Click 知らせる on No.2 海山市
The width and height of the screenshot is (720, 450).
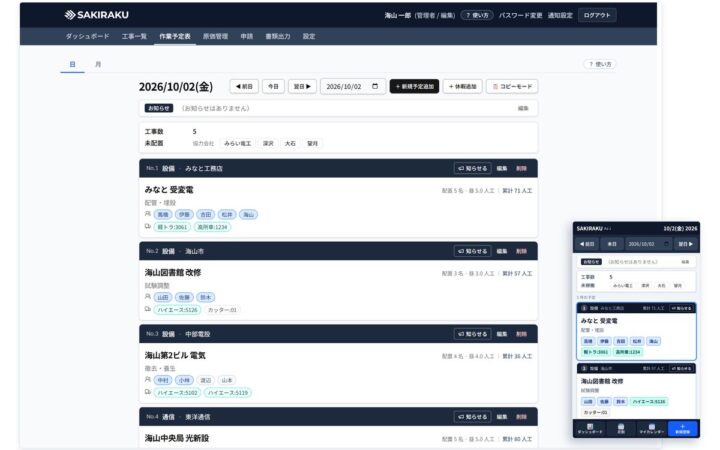[x=472, y=251]
